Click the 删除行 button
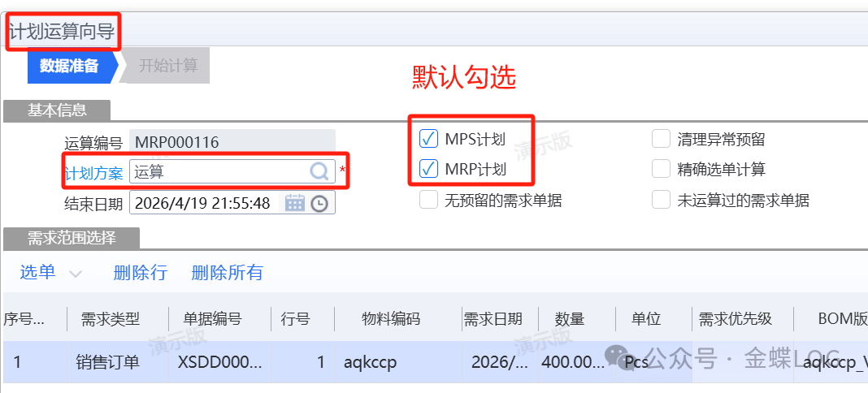The height and width of the screenshot is (393, 868). pos(140,273)
